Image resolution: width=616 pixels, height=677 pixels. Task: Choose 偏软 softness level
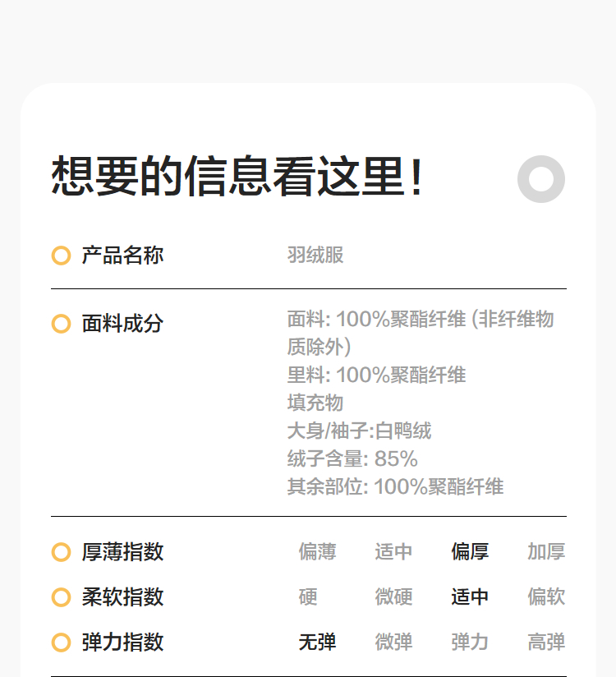coord(546,597)
